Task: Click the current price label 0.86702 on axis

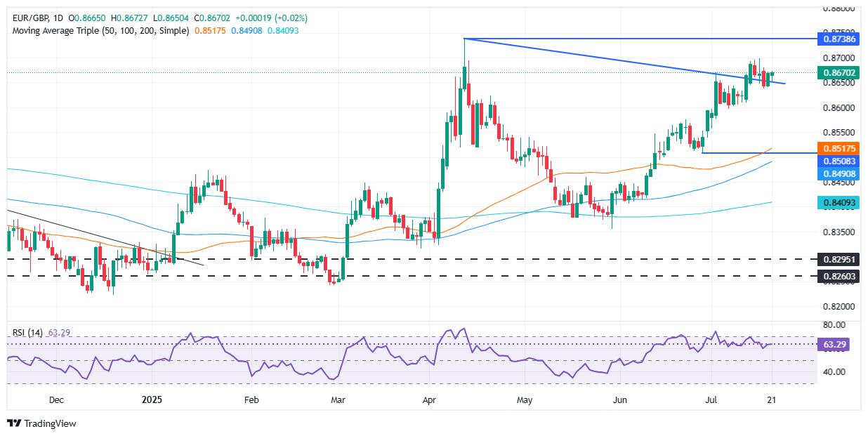Action: click(838, 72)
